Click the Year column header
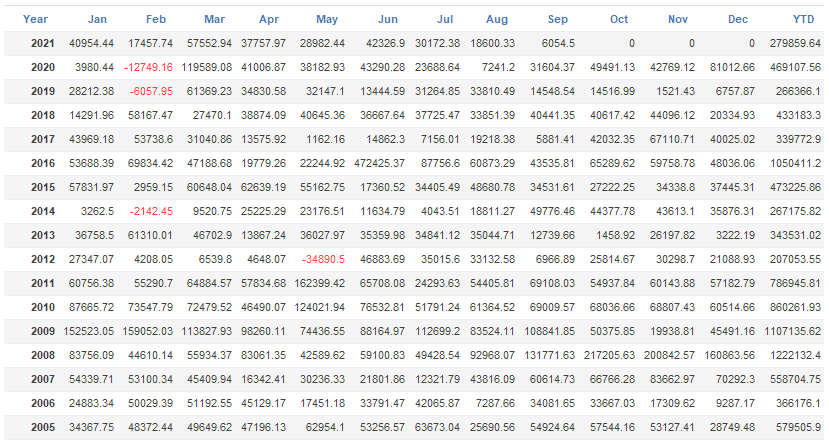829x440 pixels. 35,19
